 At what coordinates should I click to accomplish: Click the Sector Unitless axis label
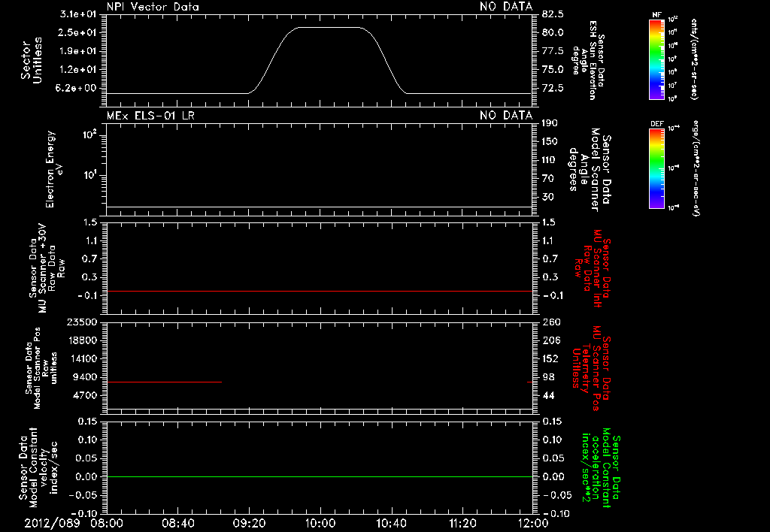(x=32, y=60)
